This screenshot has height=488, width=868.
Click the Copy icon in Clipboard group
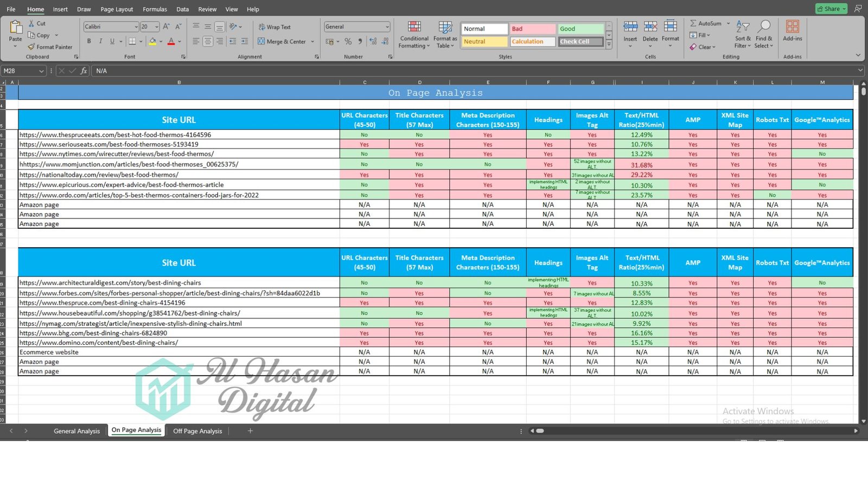[31, 35]
